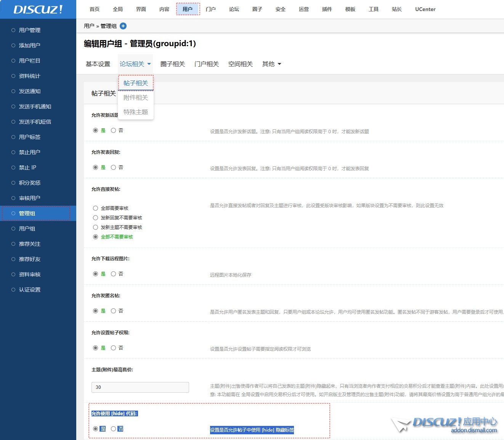The image size is (504, 440).
Task: Click the circle bullet icon beside 用户管理
Action: click(13, 30)
